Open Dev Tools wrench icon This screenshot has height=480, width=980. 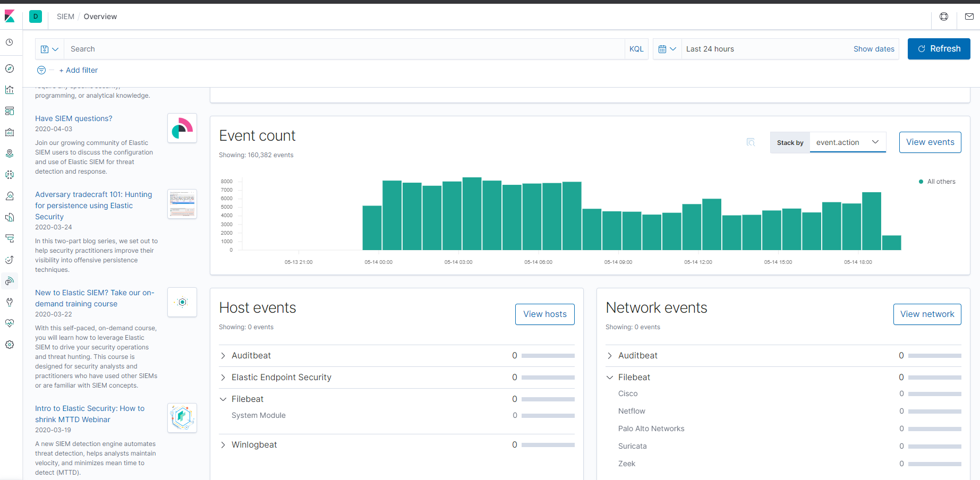[x=10, y=302]
